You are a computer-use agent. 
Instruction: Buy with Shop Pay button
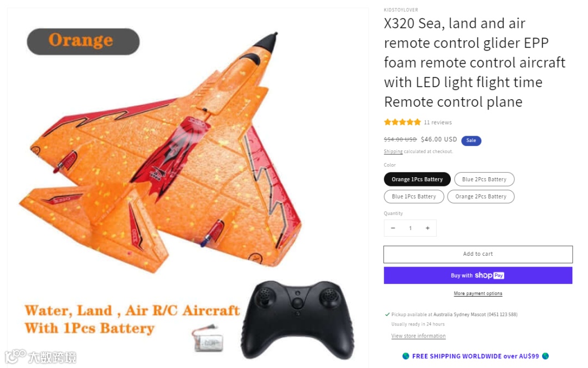tap(478, 275)
